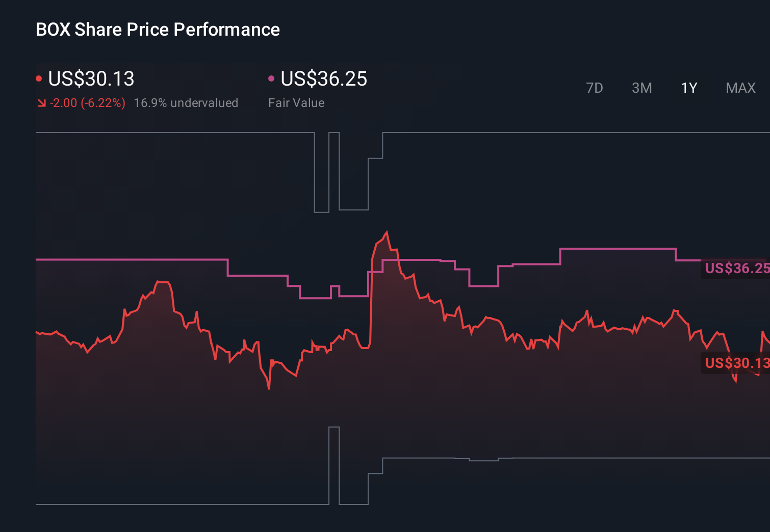Select the 1Y time range tab
770x532 pixels.
click(688, 88)
